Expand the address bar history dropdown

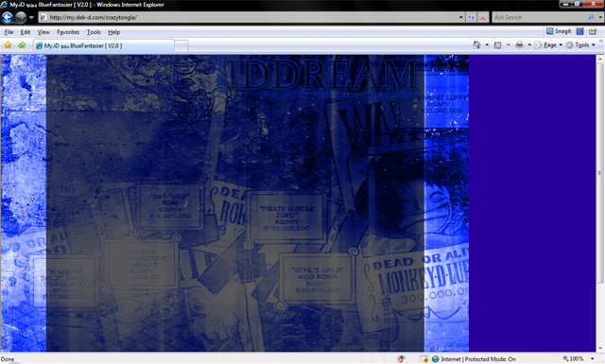[x=460, y=17]
